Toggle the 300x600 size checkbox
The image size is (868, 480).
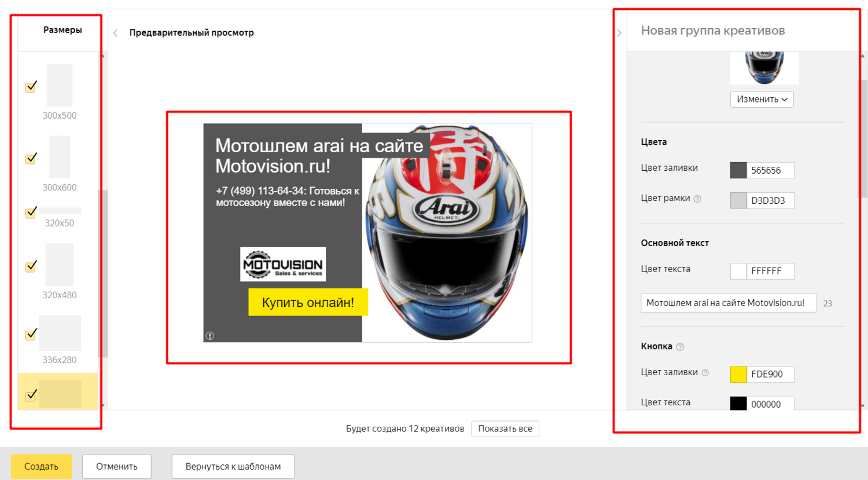pyautogui.click(x=31, y=159)
